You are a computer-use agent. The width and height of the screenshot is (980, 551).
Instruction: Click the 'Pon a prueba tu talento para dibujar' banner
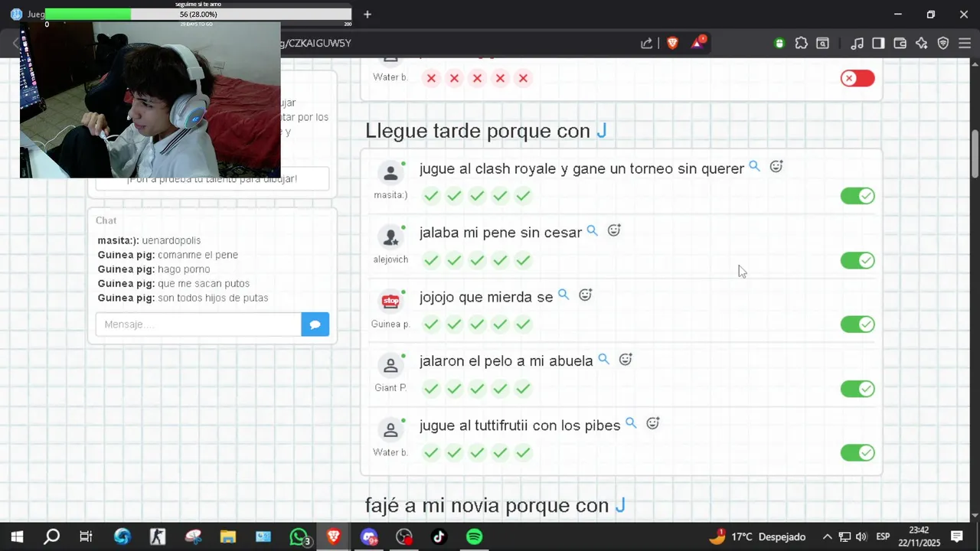pyautogui.click(x=212, y=179)
